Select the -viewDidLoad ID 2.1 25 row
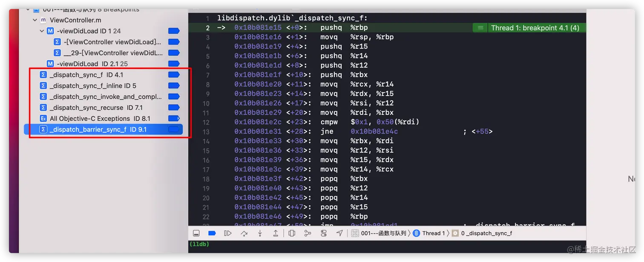This screenshot has height=262, width=644. coord(103,64)
